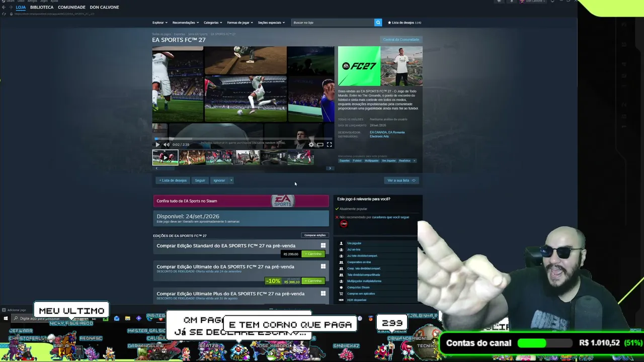The height and width of the screenshot is (362, 644).
Task: Mute the trailer with the speaker icon
Action: (167, 145)
